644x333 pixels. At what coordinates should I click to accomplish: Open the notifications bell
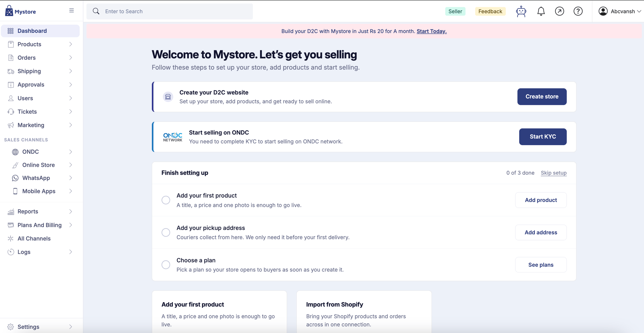tap(541, 11)
